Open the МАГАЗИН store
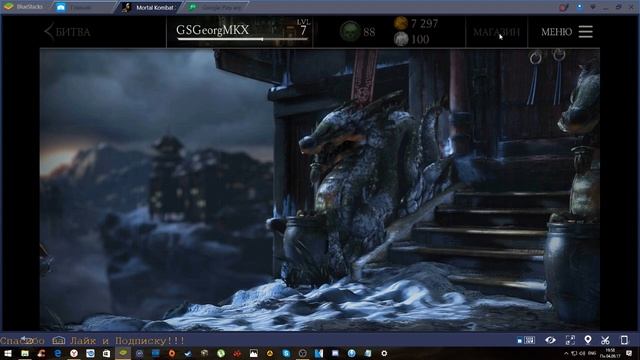Viewport: 640px width, 360px height. coord(496,32)
